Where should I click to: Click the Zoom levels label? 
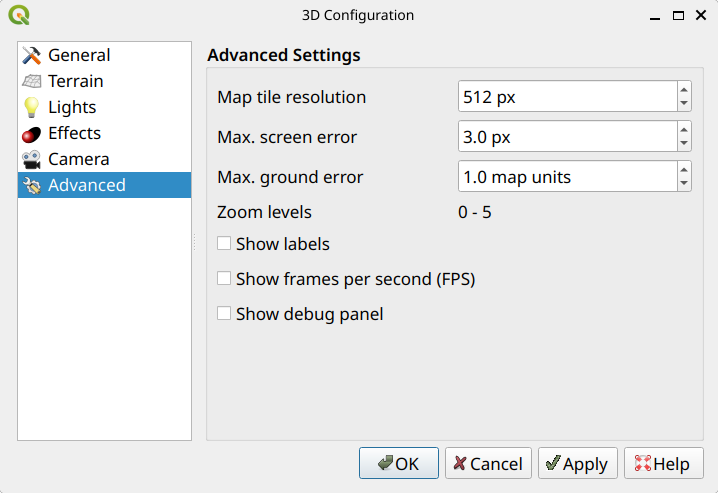[264, 212]
